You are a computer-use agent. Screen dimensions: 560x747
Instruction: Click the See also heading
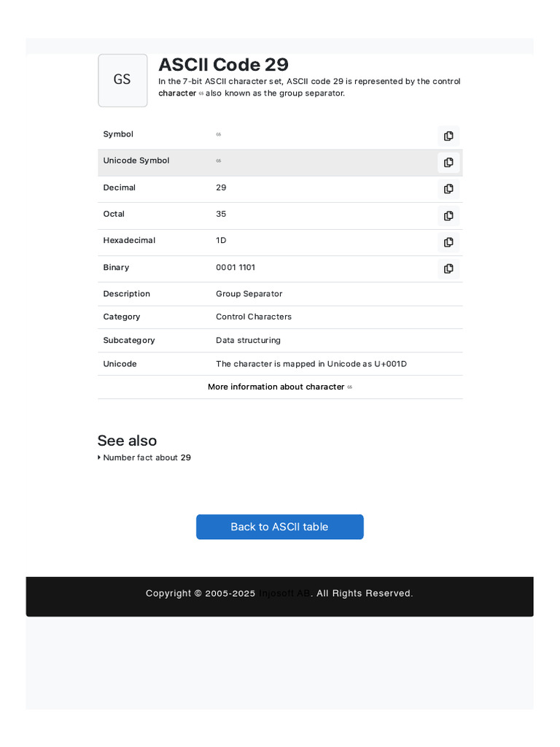point(127,441)
